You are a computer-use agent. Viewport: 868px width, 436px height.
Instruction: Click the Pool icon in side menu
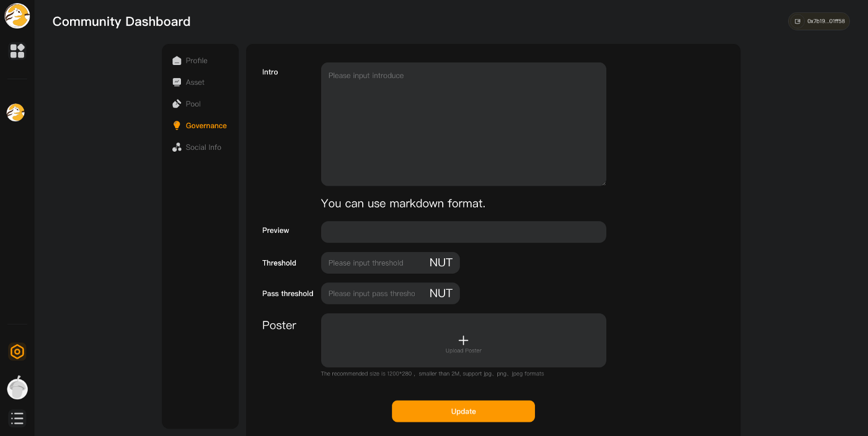click(177, 104)
